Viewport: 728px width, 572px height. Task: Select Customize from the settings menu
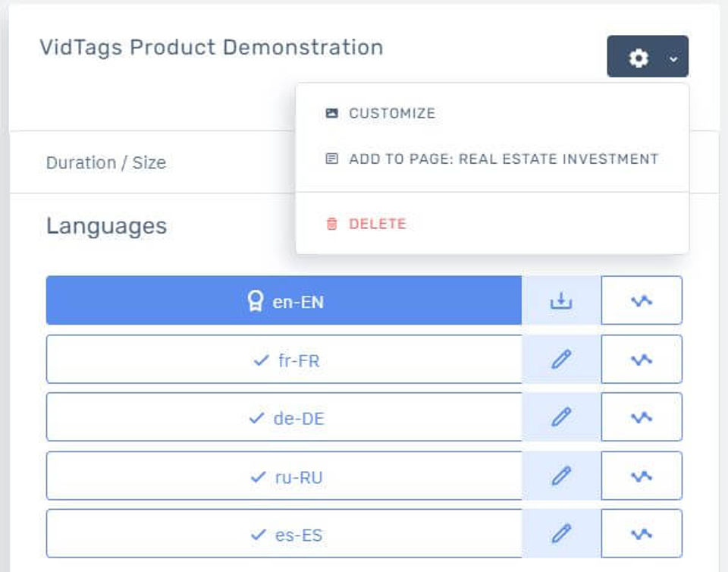point(391,114)
